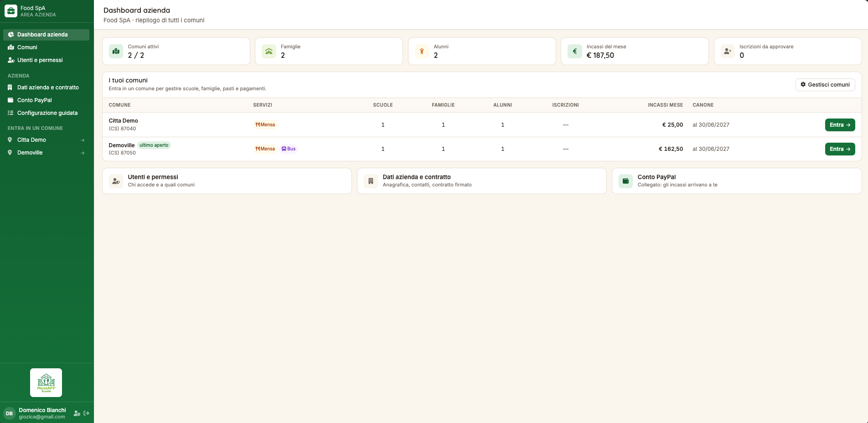Click the building icon on Dati azienda card
The width and height of the screenshot is (868, 423).
pyautogui.click(x=371, y=181)
